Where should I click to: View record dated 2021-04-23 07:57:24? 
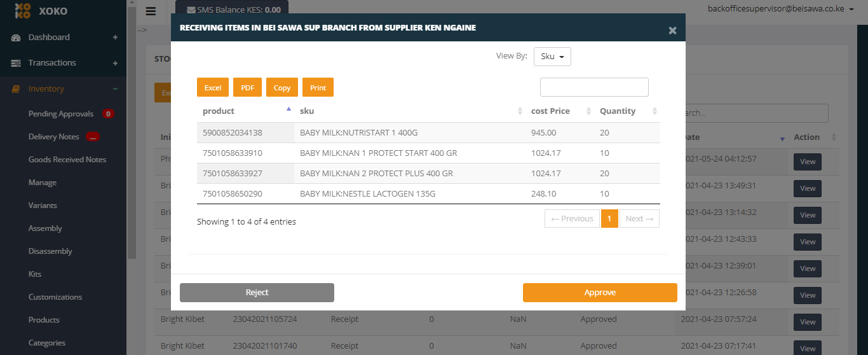click(808, 323)
